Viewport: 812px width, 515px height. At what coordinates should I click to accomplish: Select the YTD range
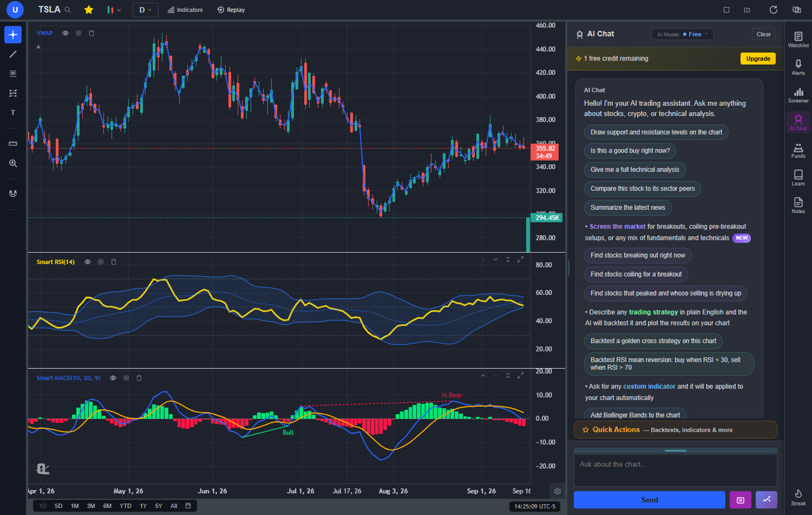point(125,506)
